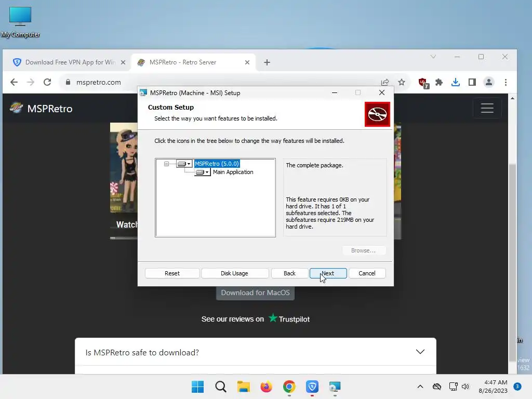Expand the Is MSPRetro safe to download question
Image resolution: width=532 pixels, height=399 pixels.
click(x=255, y=352)
